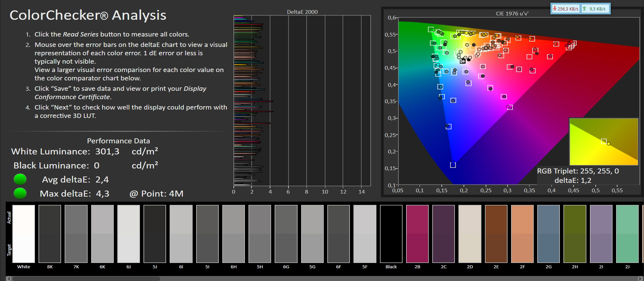644x281 pixels.
Task: Pick the 6J light gray swatch
Action: click(128, 234)
